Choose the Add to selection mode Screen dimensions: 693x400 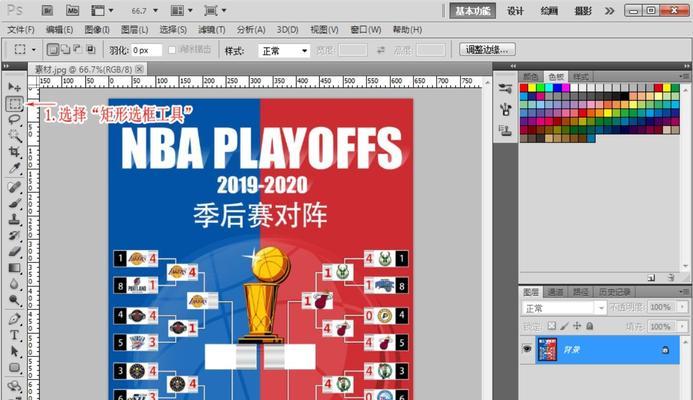point(65,50)
